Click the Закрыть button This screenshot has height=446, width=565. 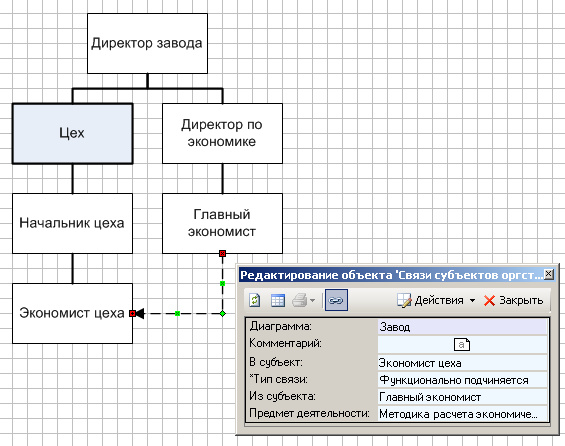(513, 300)
